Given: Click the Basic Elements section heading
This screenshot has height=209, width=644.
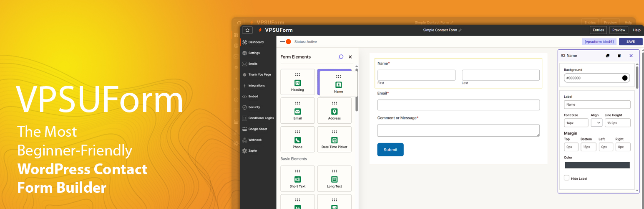Looking at the screenshot, I should pyautogui.click(x=294, y=159).
